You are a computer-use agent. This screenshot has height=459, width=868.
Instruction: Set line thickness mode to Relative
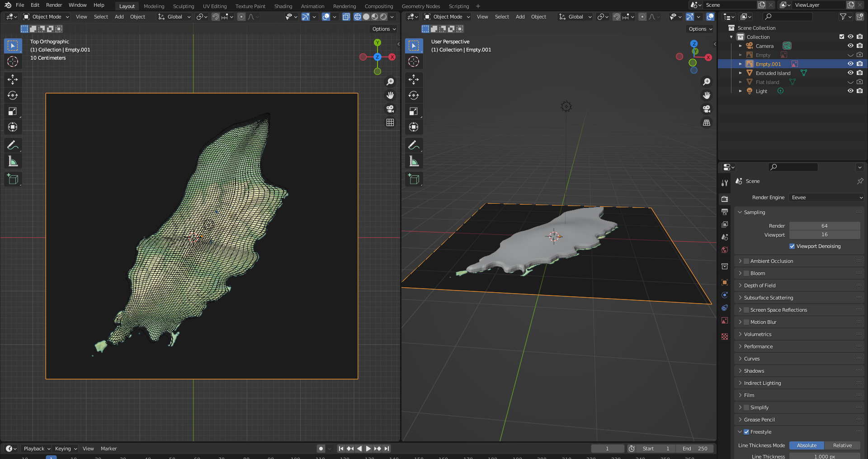click(842, 445)
